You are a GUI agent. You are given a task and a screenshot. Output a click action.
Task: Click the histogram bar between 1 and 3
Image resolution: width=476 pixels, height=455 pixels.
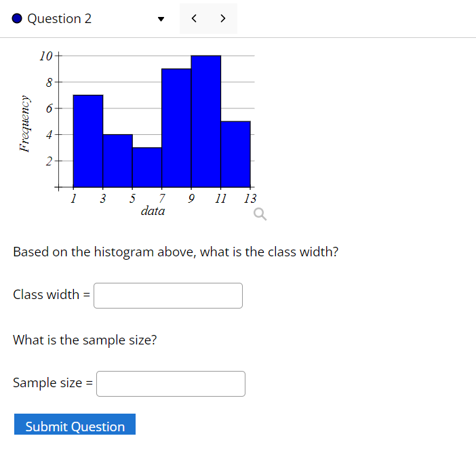coord(88,141)
